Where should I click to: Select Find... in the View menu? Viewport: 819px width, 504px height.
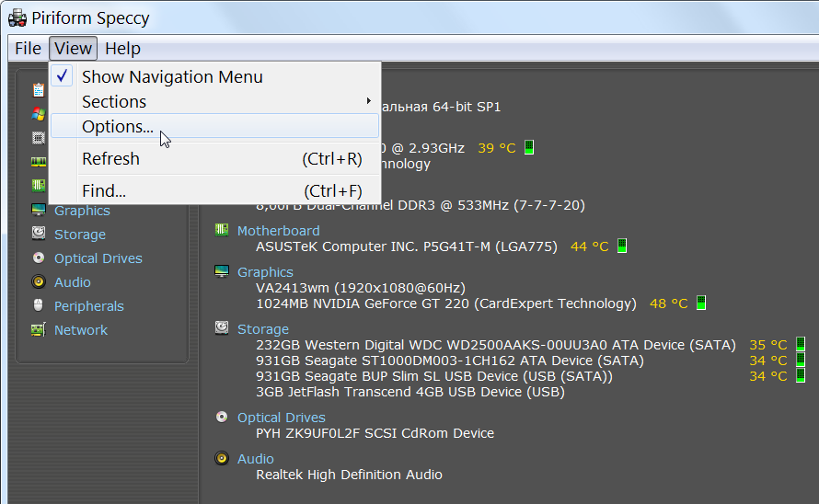click(x=214, y=191)
